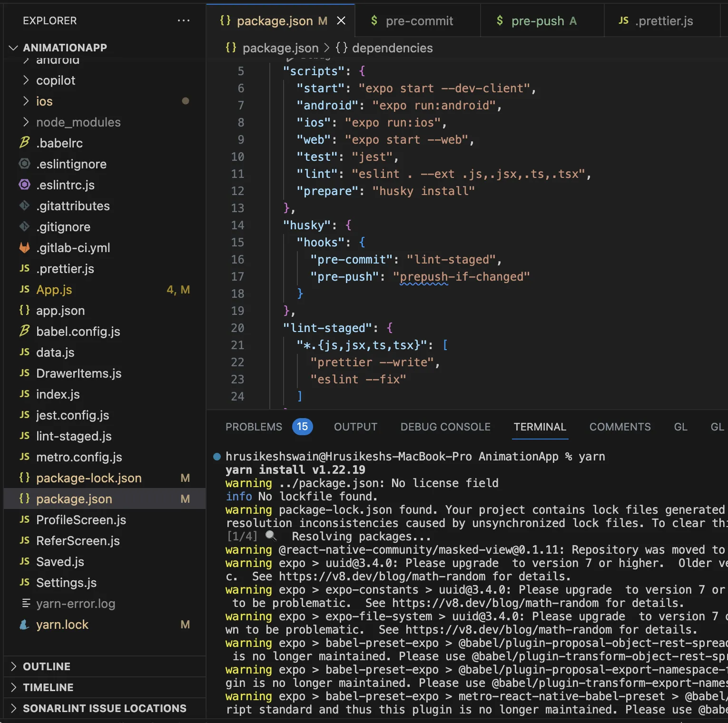The height and width of the screenshot is (723, 728).
Task: Click the JS icon beside data.js
Action: pos(25,352)
